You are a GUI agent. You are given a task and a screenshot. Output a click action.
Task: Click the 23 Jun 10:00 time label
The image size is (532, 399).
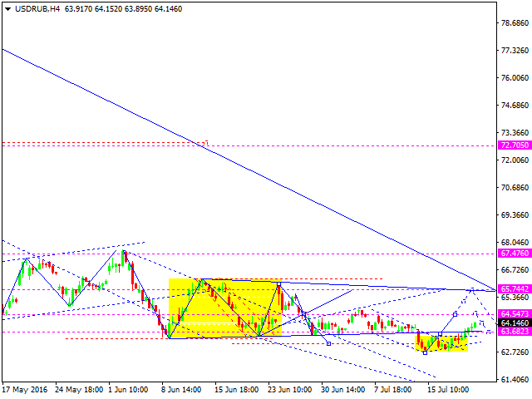tap(290, 389)
